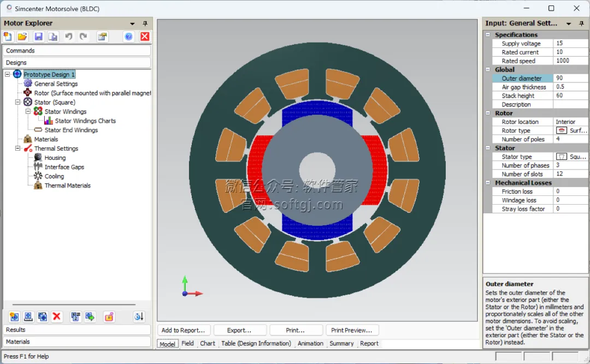Select the Stator Windings Charts chart icon
The height and width of the screenshot is (364, 590).
tap(49, 120)
